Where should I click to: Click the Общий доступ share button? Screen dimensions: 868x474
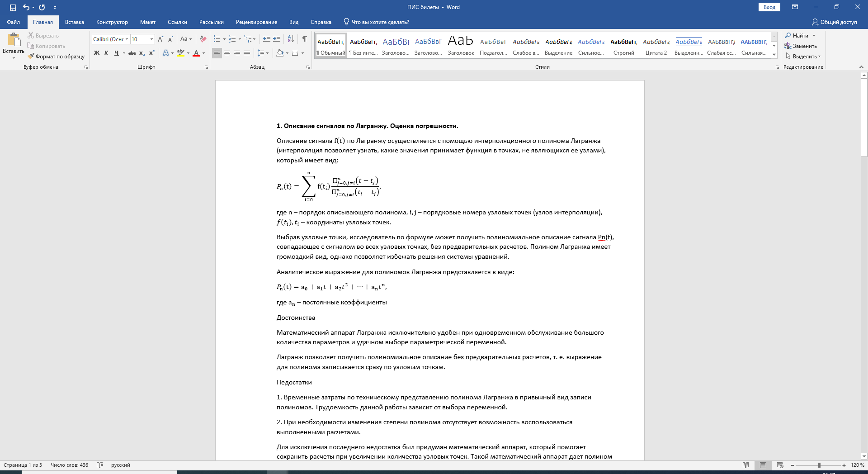coord(835,22)
